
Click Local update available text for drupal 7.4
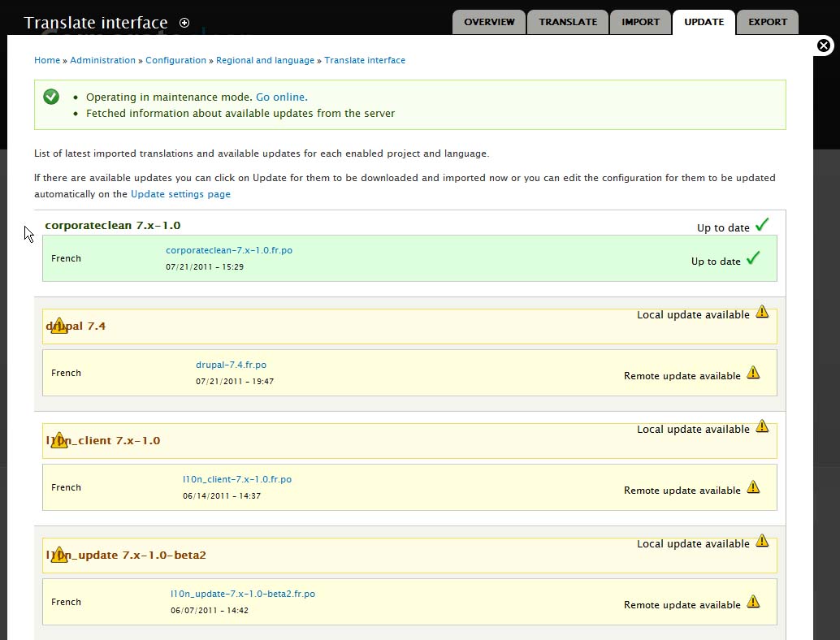coord(693,315)
